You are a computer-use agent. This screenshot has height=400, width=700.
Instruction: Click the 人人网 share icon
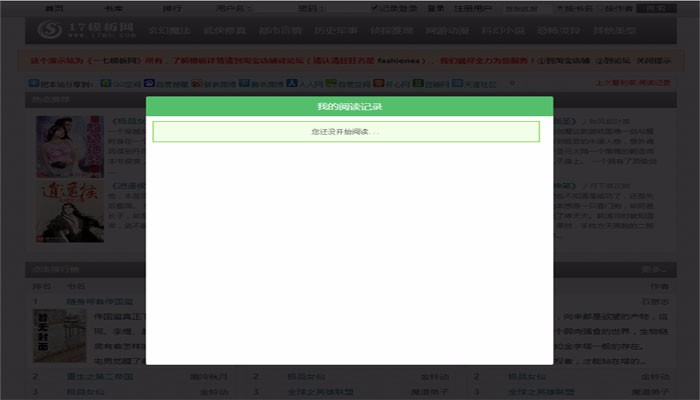tap(292, 83)
